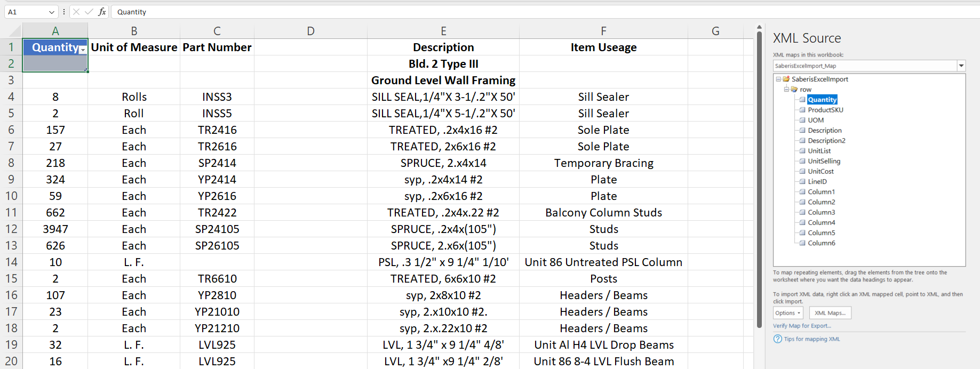The height and width of the screenshot is (369, 980).
Task: Click the SaberisExcelImport root folder icon
Action: tap(786, 79)
